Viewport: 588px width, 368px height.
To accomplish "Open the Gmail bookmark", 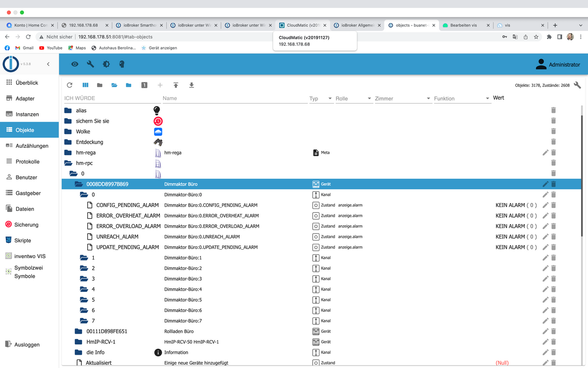I will pyautogui.click(x=24, y=48).
